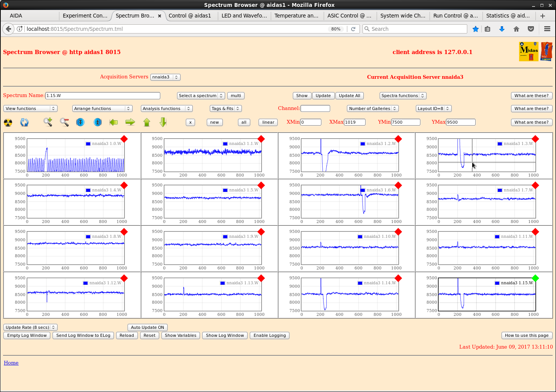Click How to use this page button
556x392 pixels.
(527, 335)
